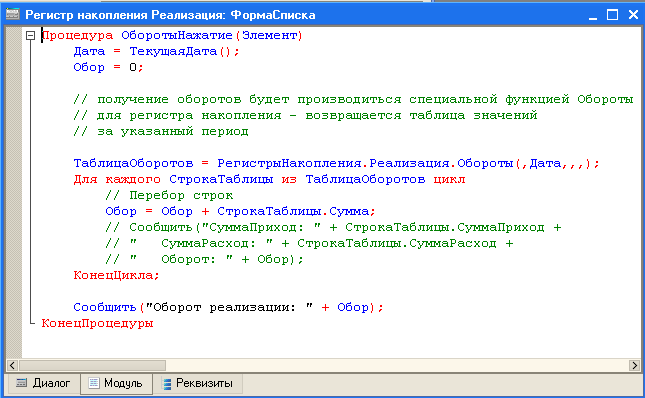Click the horizontal scrollbar left arrow
Viewport: 645px width, 398px height.
click(x=12, y=365)
